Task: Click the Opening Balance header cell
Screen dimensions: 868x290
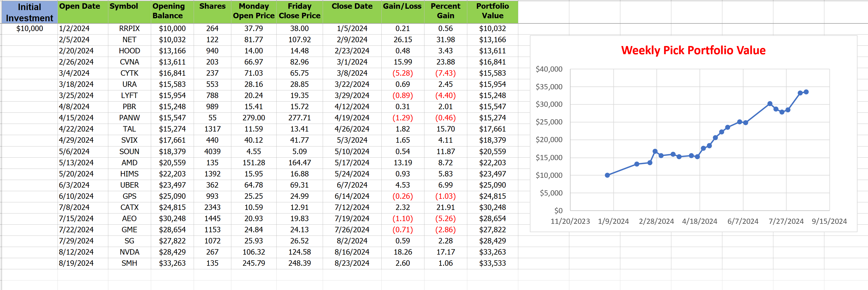Action: tap(169, 11)
